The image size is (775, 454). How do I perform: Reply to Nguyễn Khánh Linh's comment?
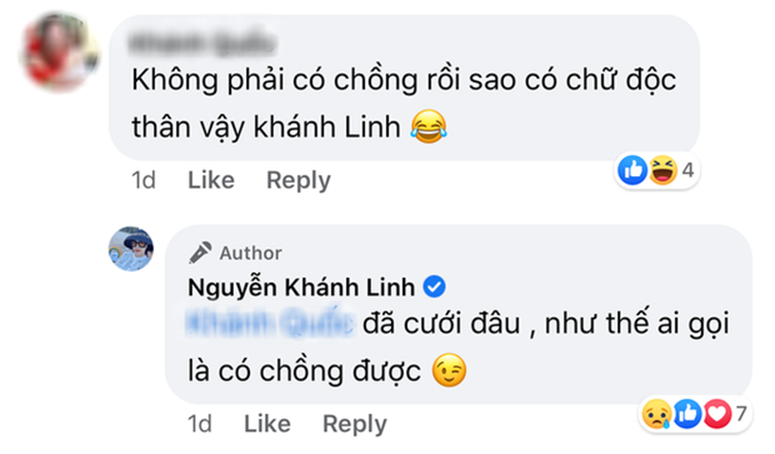(354, 423)
